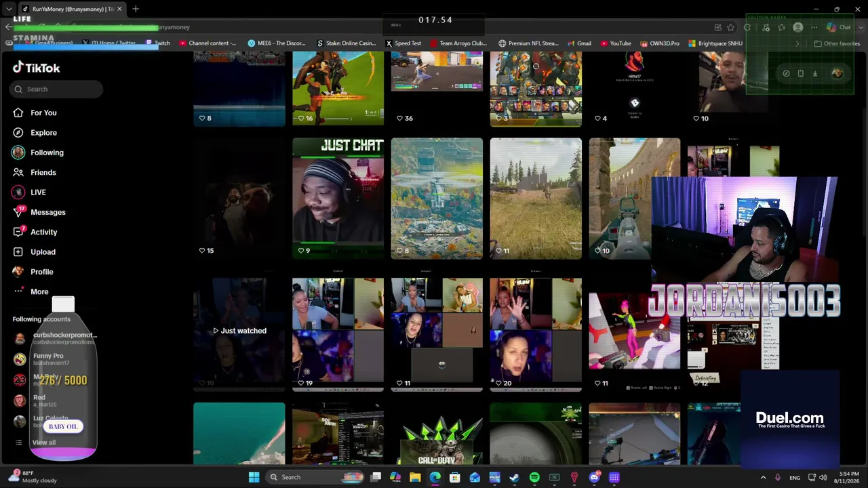This screenshot has width=868, height=488.
Task: Open the Stake: Online Casino bookmark
Action: 347,43
